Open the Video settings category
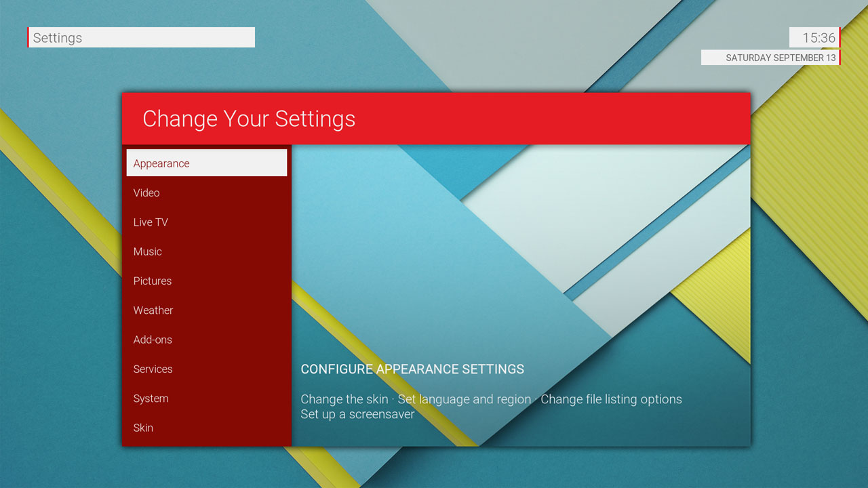This screenshot has height=488, width=868. pos(206,193)
